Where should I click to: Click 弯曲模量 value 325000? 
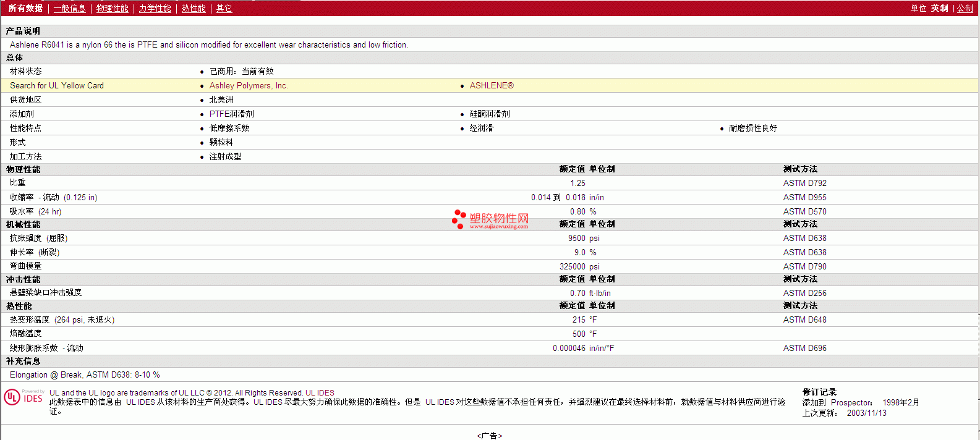[573, 267]
